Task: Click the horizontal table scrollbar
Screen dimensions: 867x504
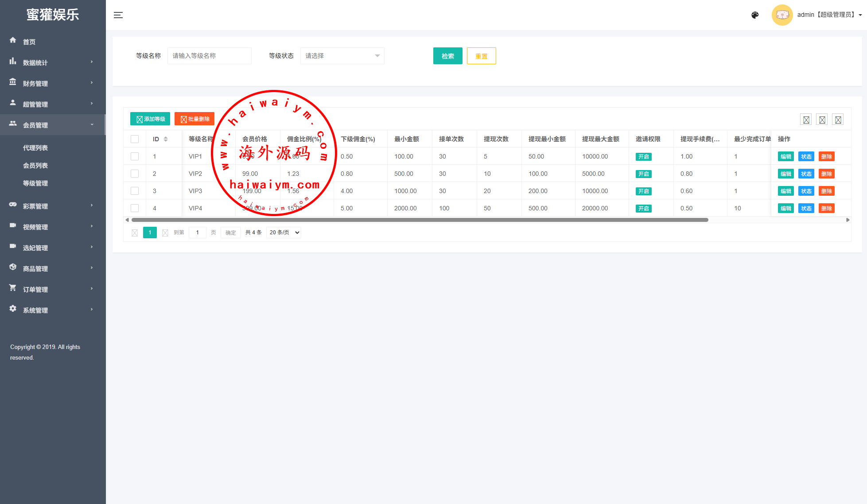Action: (420, 220)
